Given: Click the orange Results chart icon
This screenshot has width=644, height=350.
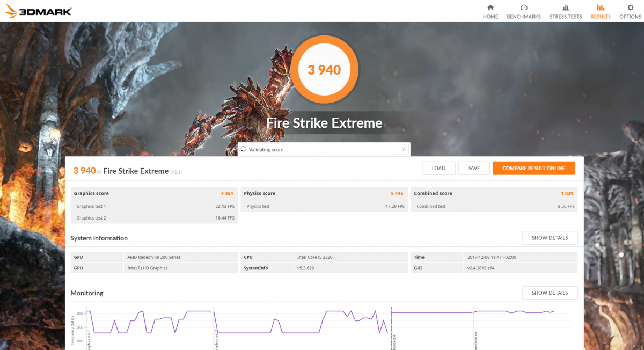Looking at the screenshot, I should pos(601,8).
